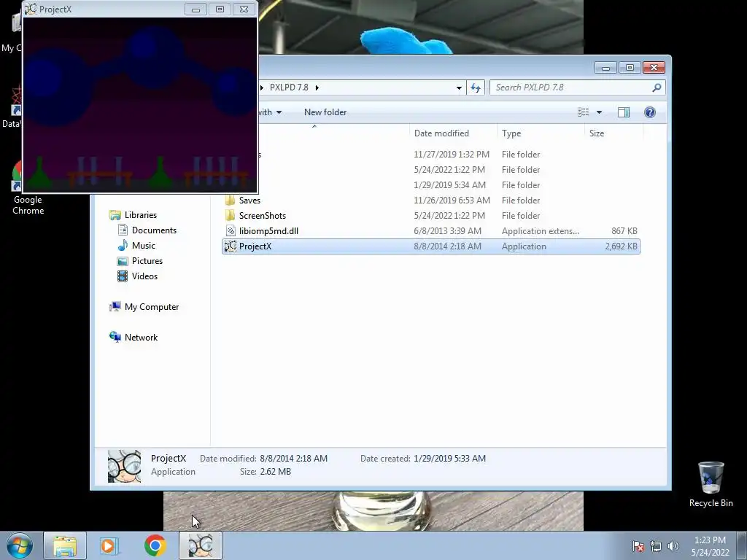Click volume speaker tray icon
This screenshot has height=560, width=747.
tap(673, 546)
